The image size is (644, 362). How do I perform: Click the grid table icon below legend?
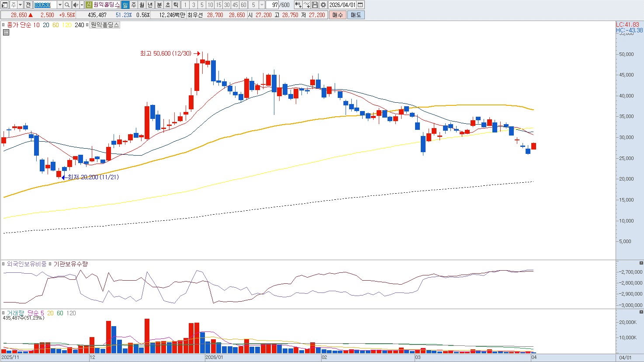click(x=6, y=32)
